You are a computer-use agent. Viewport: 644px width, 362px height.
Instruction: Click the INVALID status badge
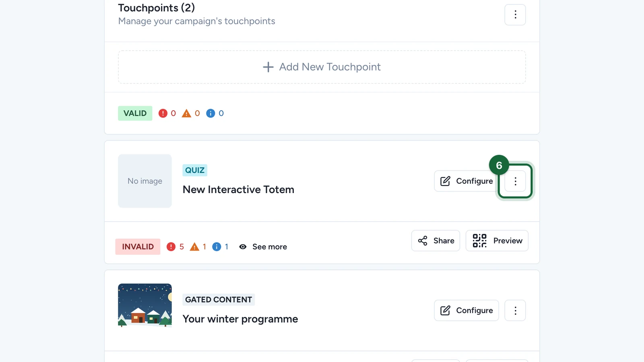[x=138, y=247]
